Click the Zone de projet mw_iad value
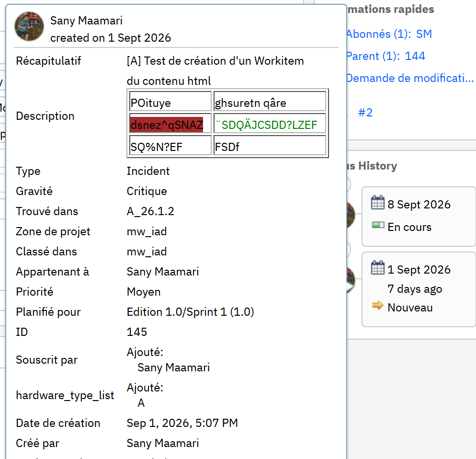Image resolution: width=476 pixels, height=459 pixels. [x=147, y=231]
